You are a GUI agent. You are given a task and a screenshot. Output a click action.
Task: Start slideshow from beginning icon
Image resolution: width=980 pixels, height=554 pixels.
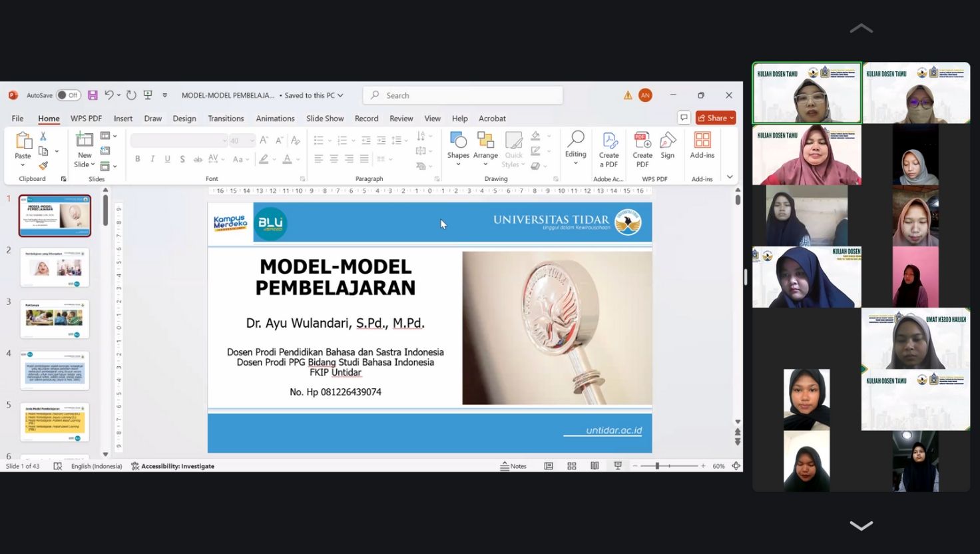click(x=148, y=95)
